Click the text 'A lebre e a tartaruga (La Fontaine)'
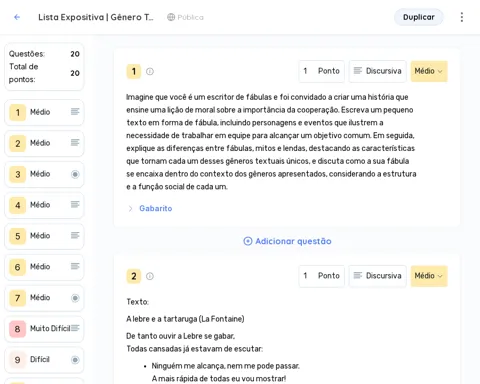The image size is (480, 384). (185, 319)
